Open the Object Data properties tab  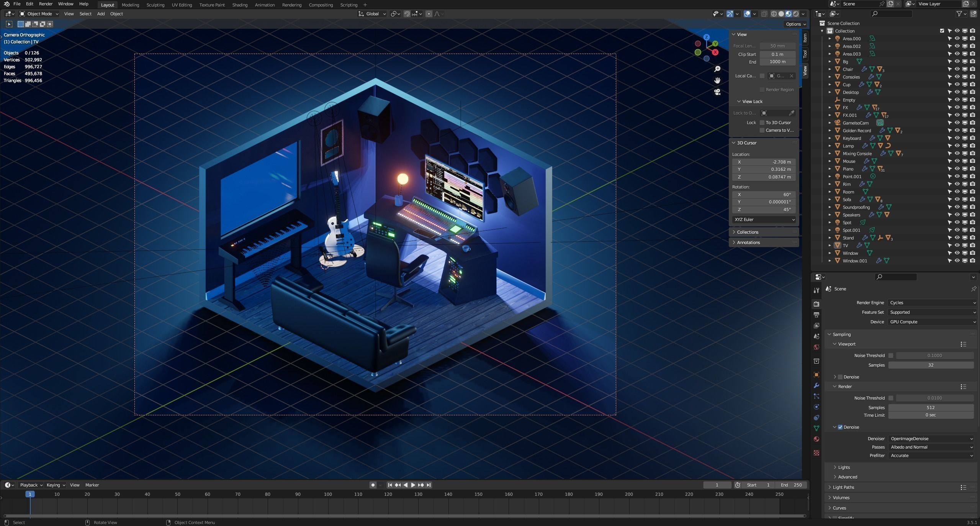pyautogui.click(x=816, y=428)
